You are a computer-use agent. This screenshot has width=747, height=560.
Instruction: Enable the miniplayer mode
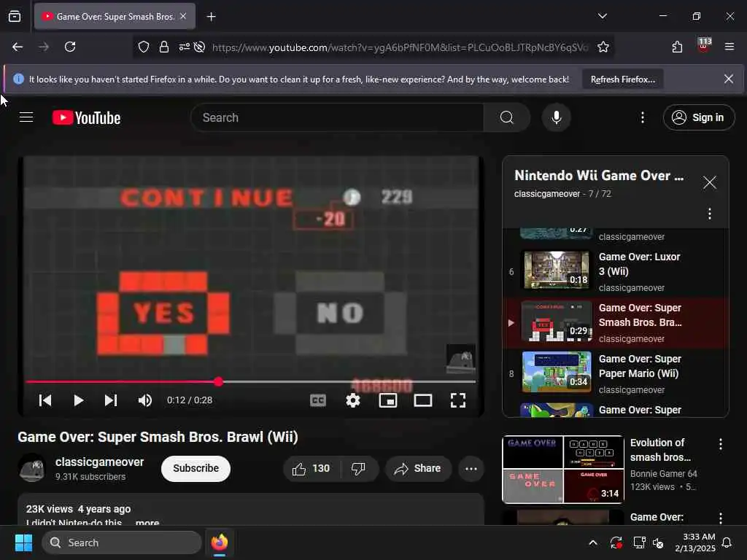(388, 400)
